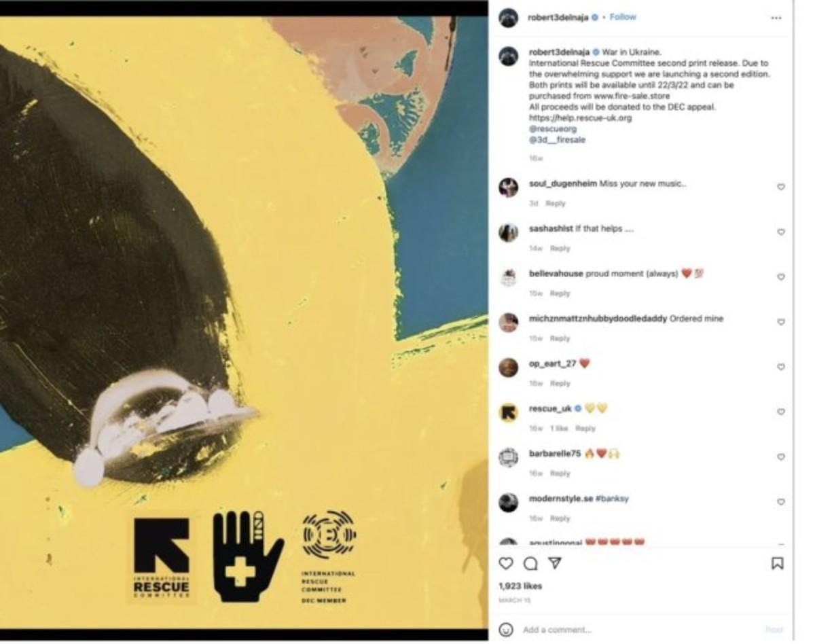Screen dimensions: 815x644
Task: Reply to michznmattznhubbydoodledaddy's comment
Action: 560,338
